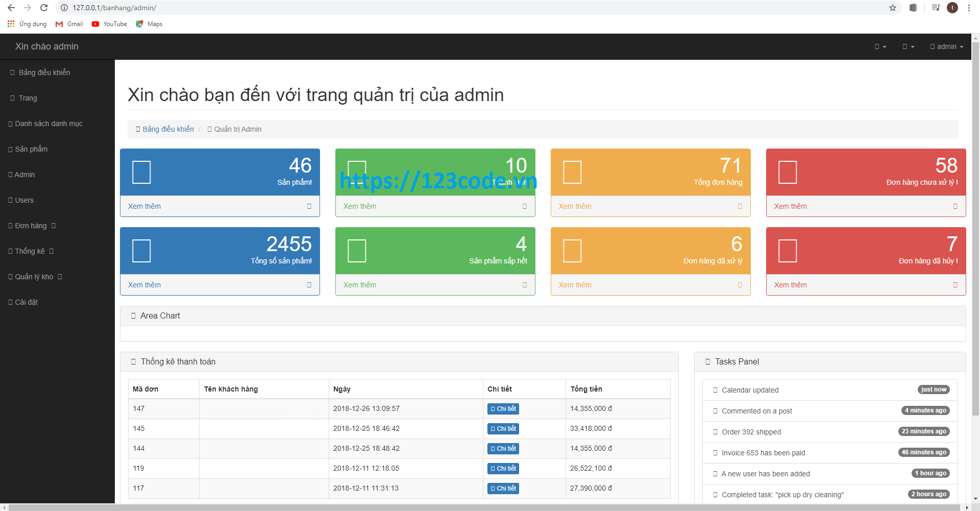Open the admin account dropdown
The image size is (980, 511).
click(x=946, y=46)
